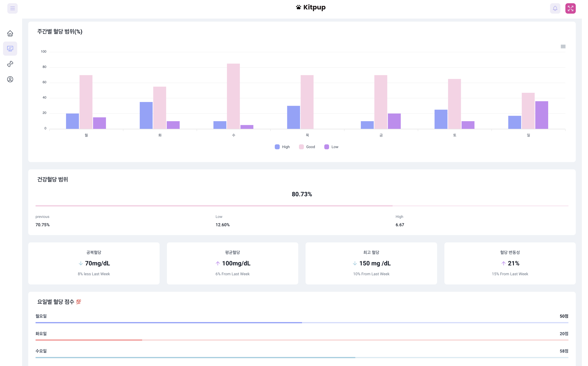
Task: Select the 평균혈당 100mg/dL card
Action: (232, 263)
